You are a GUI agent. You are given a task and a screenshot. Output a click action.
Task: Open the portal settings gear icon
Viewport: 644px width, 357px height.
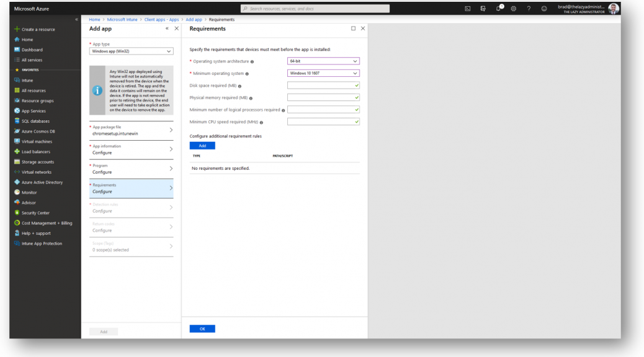513,9
